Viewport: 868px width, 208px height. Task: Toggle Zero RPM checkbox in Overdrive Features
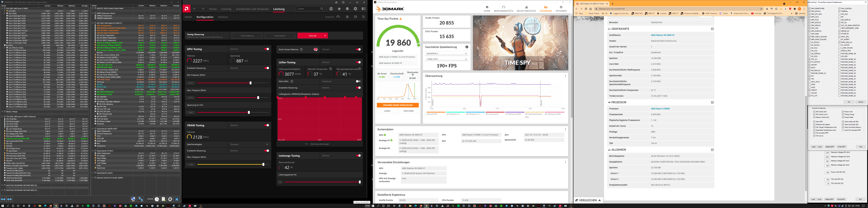[814, 121]
